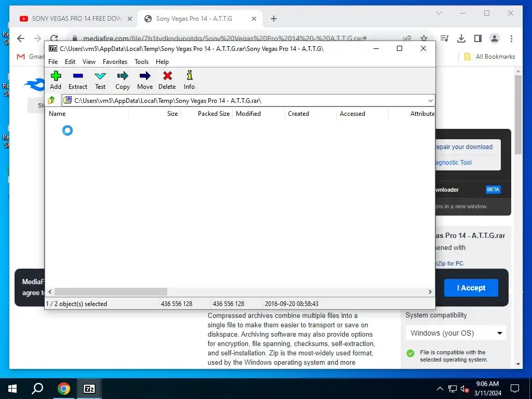Screen dimensions: 532x399
Task: Click the I Accept cookie button
Action: tap(471, 288)
